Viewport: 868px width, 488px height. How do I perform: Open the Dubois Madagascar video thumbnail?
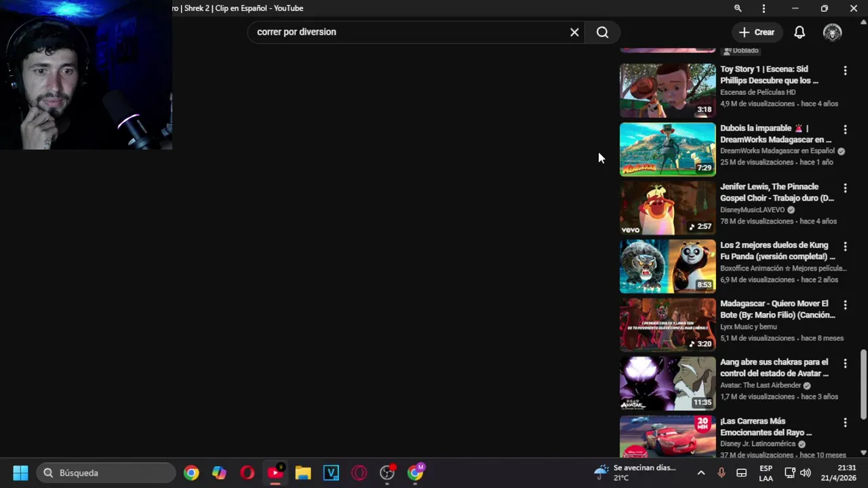point(667,149)
